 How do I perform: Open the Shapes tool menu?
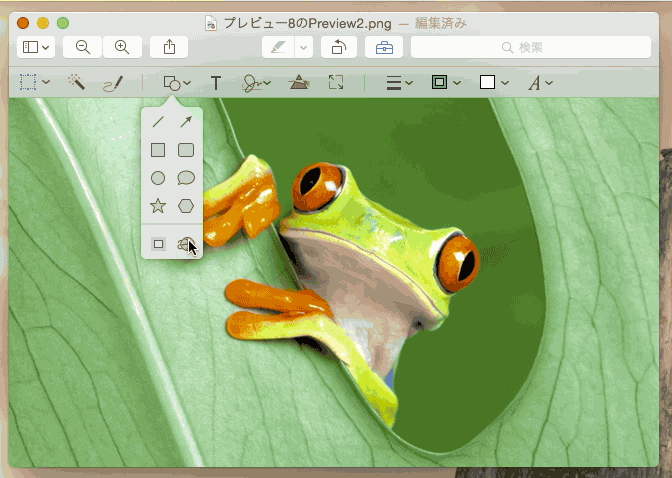pyautogui.click(x=177, y=83)
